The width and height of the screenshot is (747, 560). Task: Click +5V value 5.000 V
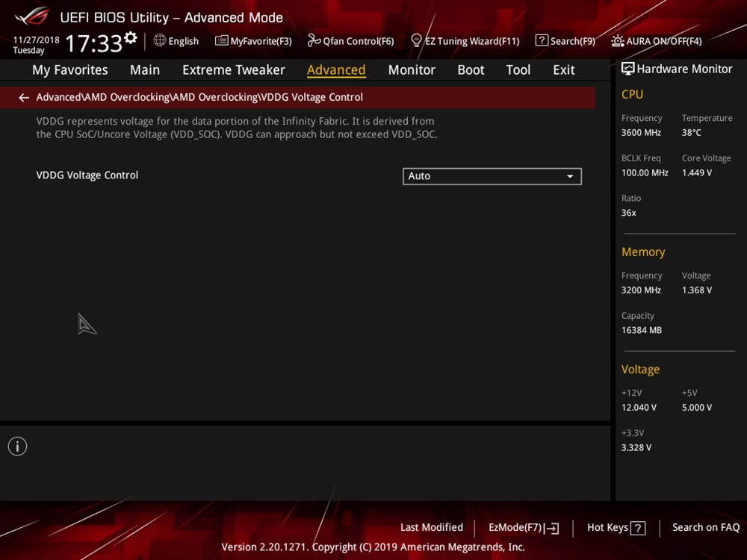tap(696, 408)
